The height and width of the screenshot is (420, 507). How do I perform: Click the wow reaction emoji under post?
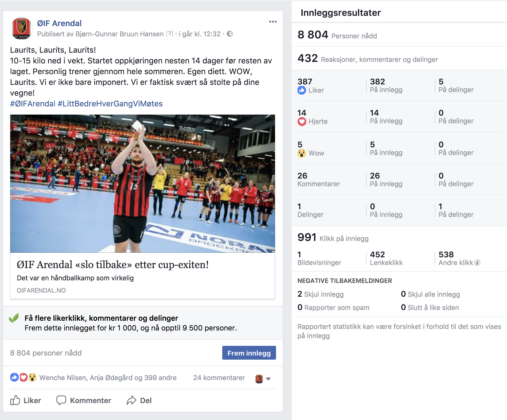(x=33, y=378)
